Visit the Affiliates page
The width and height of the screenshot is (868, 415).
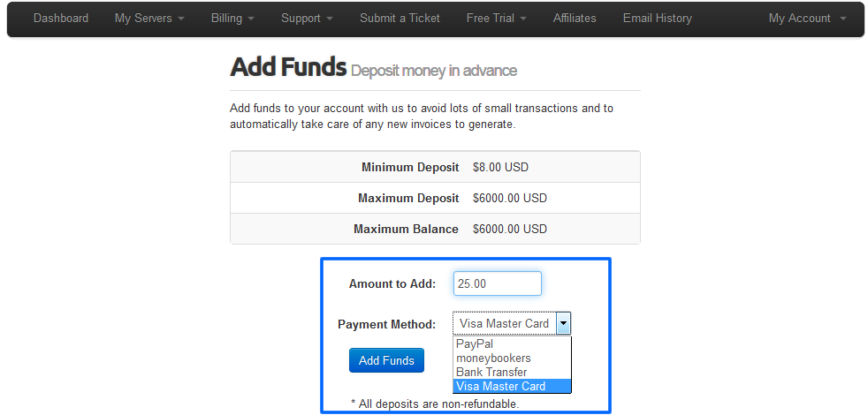tap(575, 19)
